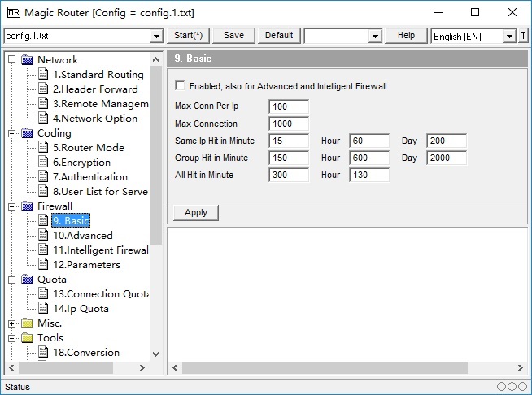Click the Tools folder icon
This screenshot has width=532, height=395.
pyautogui.click(x=27, y=338)
